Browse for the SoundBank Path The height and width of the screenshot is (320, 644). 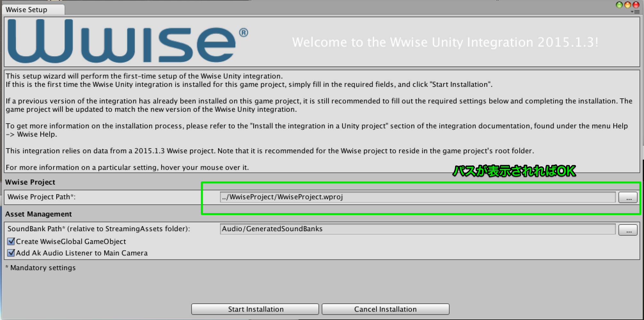(628, 230)
